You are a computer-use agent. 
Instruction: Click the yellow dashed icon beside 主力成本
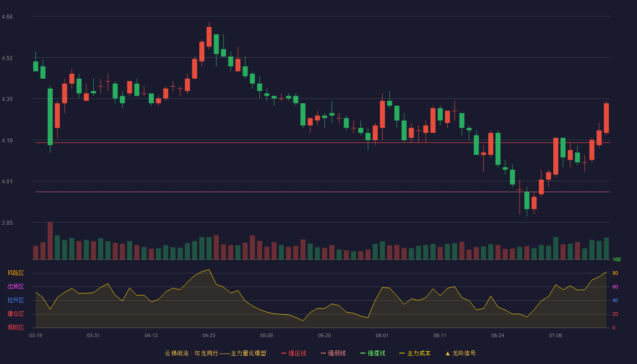pyautogui.click(x=402, y=353)
